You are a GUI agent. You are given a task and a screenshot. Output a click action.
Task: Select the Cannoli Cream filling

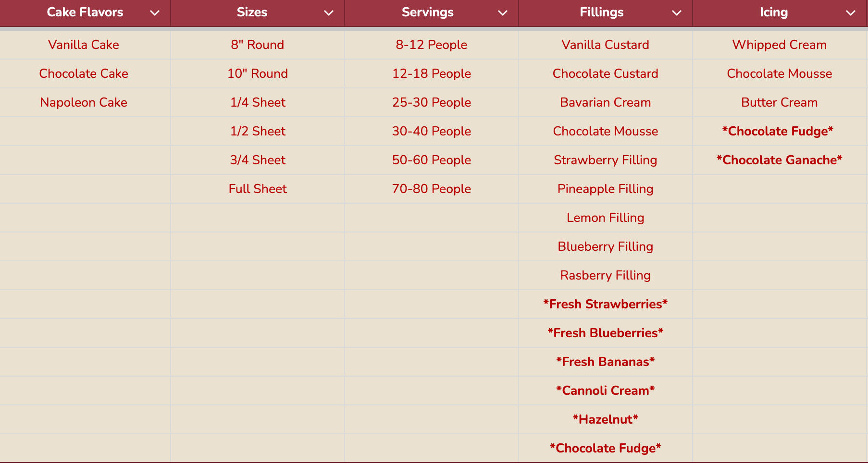(x=606, y=391)
